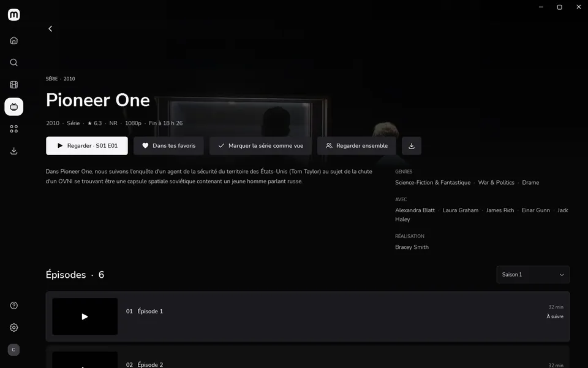Open the Settings gear icon
Viewport: 588px width, 368px height.
pyautogui.click(x=14, y=328)
